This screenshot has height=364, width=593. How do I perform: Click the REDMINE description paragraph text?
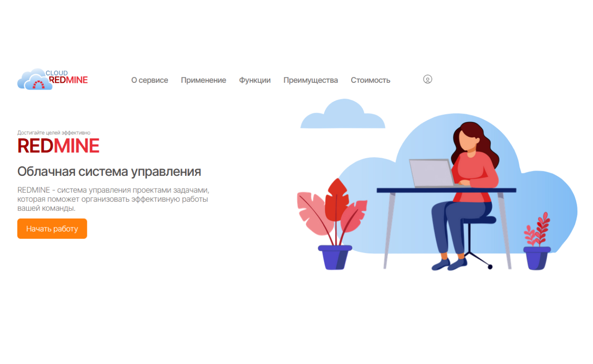click(x=113, y=199)
